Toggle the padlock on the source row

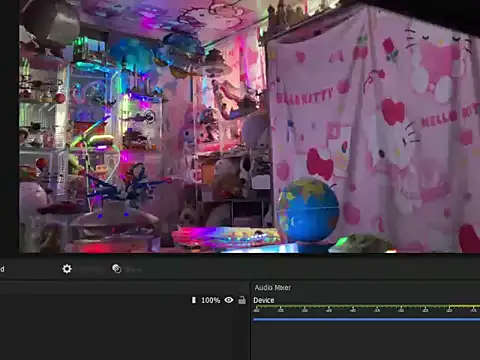(242, 300)
